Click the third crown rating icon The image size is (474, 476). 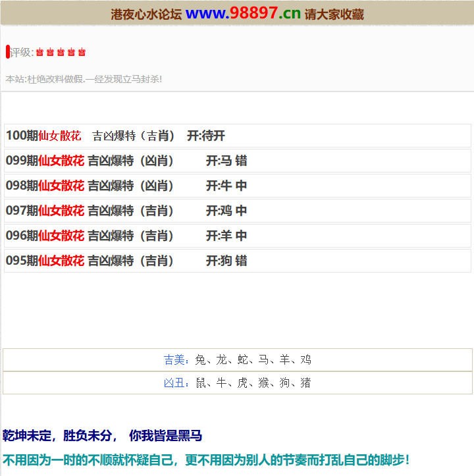61,53
